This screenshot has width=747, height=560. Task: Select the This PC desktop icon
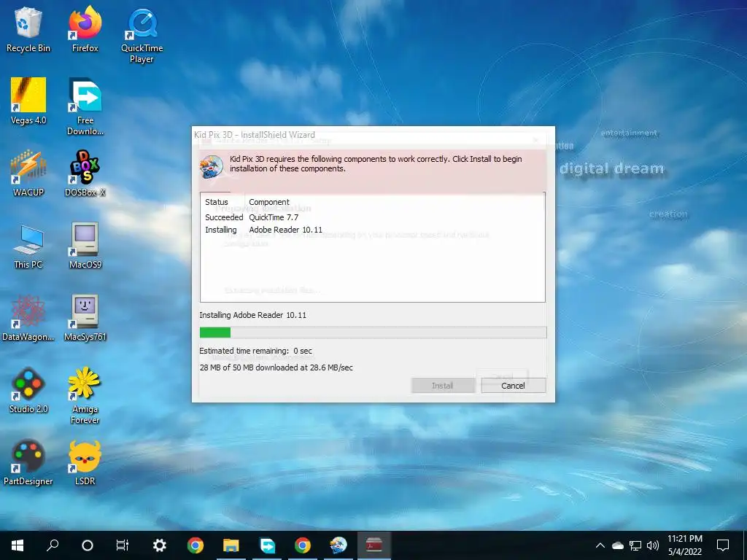coord(28,246)
